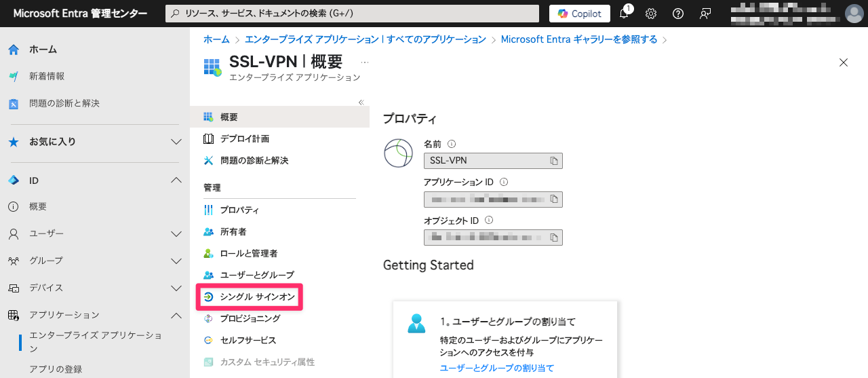Focus the resource search box

click(353, 14)
